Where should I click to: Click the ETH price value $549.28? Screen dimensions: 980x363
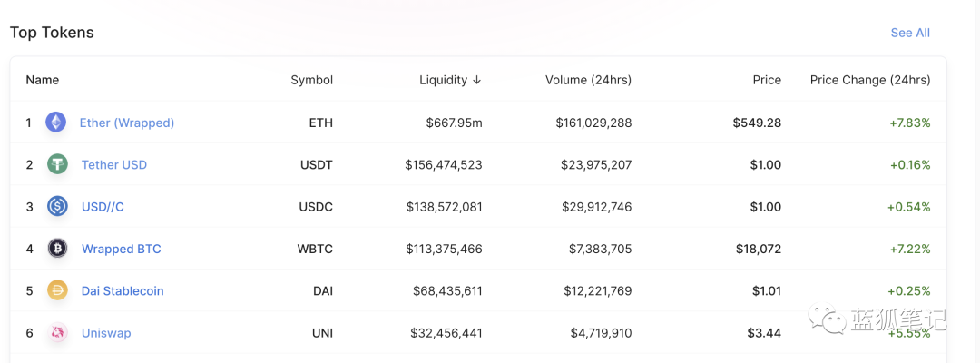757,123
